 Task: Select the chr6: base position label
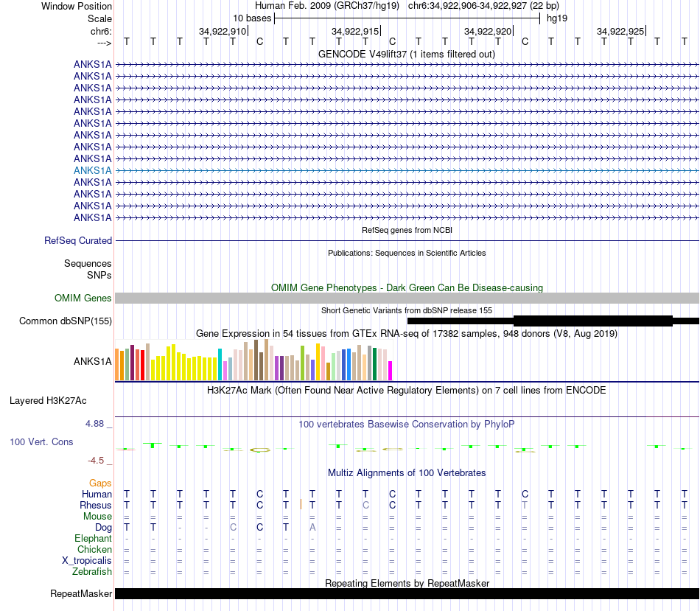click(x=101, y=31)
